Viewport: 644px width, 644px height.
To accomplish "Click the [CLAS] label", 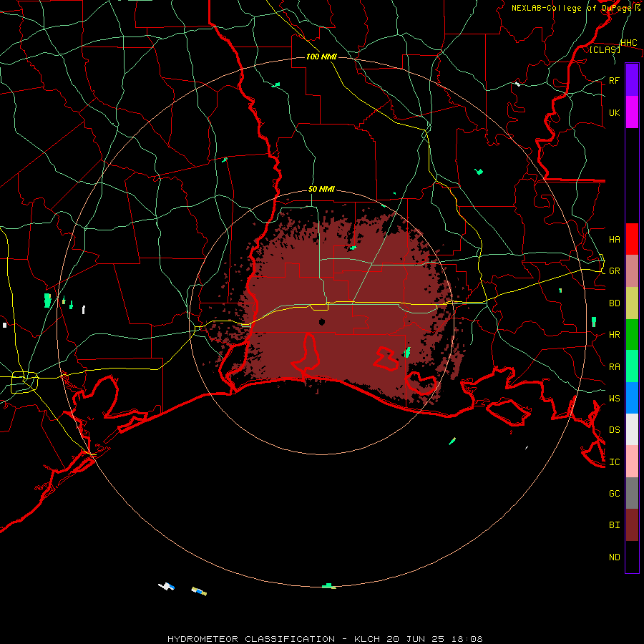I will [605, 49].
